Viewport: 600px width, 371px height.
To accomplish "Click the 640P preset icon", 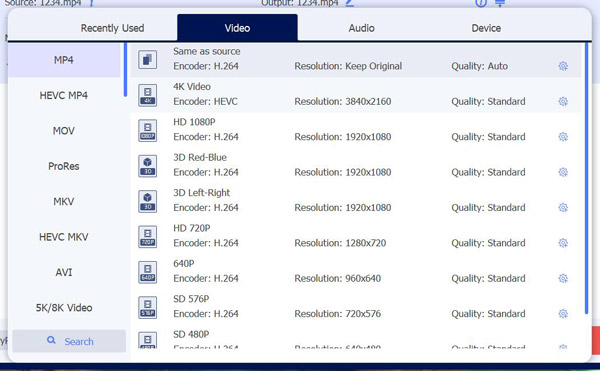I will pos(147,272).
